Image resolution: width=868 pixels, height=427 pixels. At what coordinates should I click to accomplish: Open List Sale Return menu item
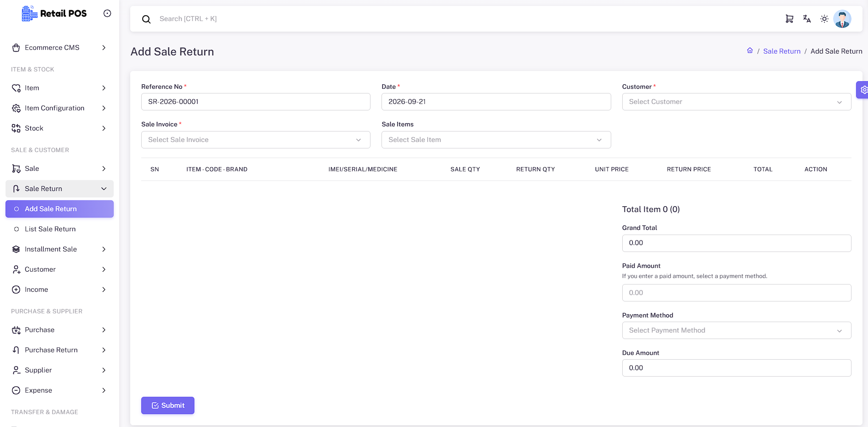[x=60, y=229]
